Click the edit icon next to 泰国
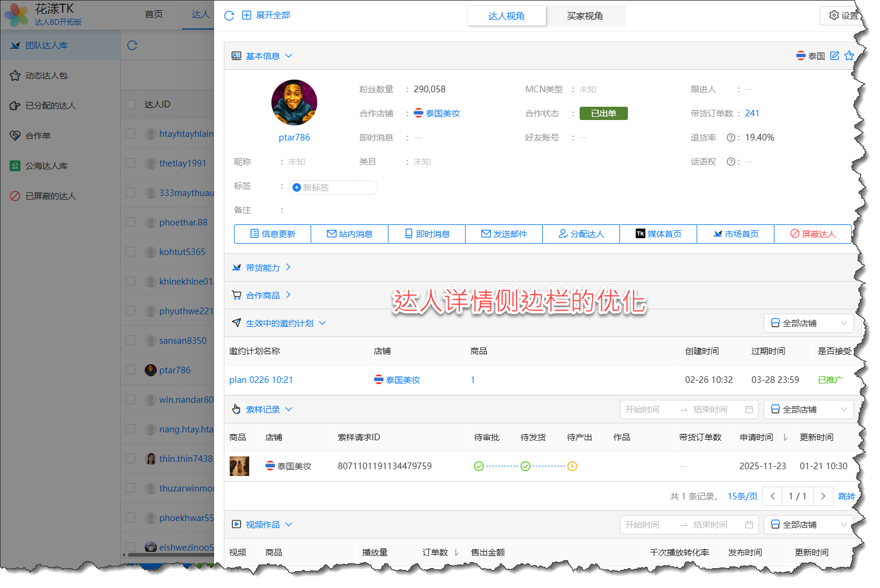The height and width of the screenshot is (588, 880). click(835, 55)
